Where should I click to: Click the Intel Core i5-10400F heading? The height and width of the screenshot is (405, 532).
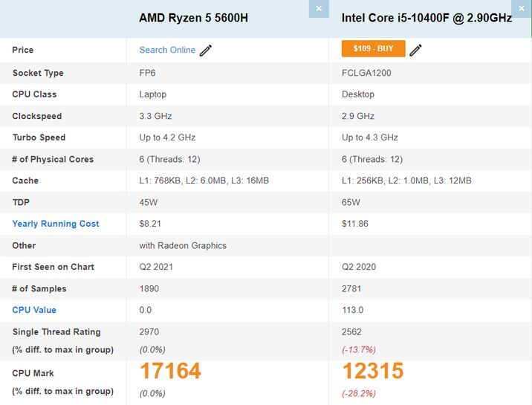(426, 18)
